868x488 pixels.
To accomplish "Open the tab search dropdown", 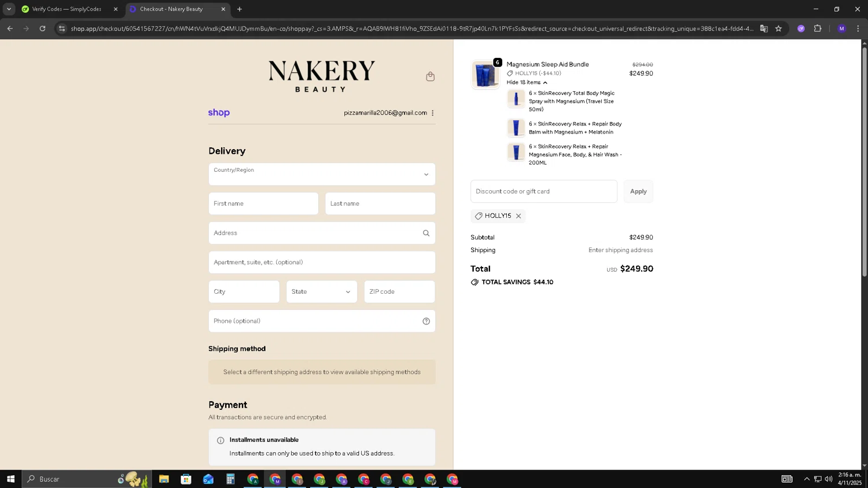I will [9, 9].
